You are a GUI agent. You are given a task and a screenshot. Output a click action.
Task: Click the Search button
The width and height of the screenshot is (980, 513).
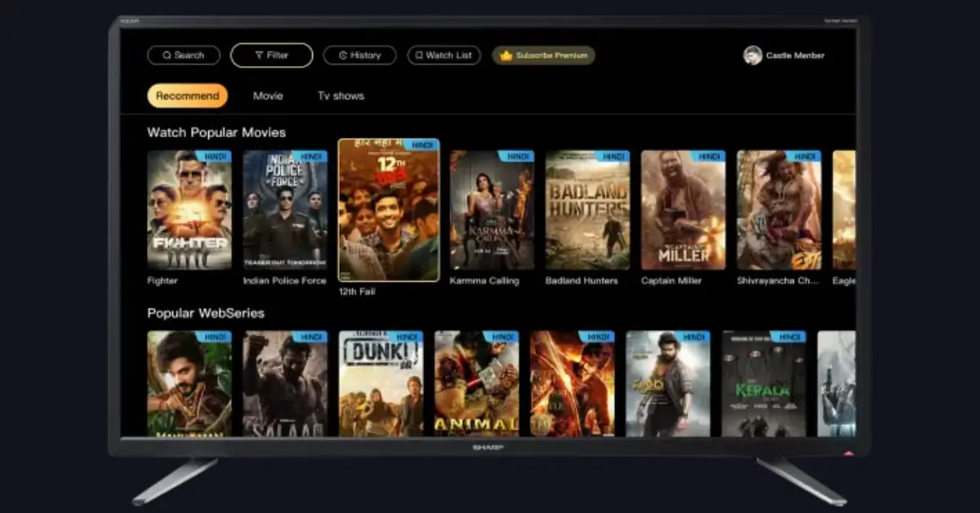(x=184, y=56)
